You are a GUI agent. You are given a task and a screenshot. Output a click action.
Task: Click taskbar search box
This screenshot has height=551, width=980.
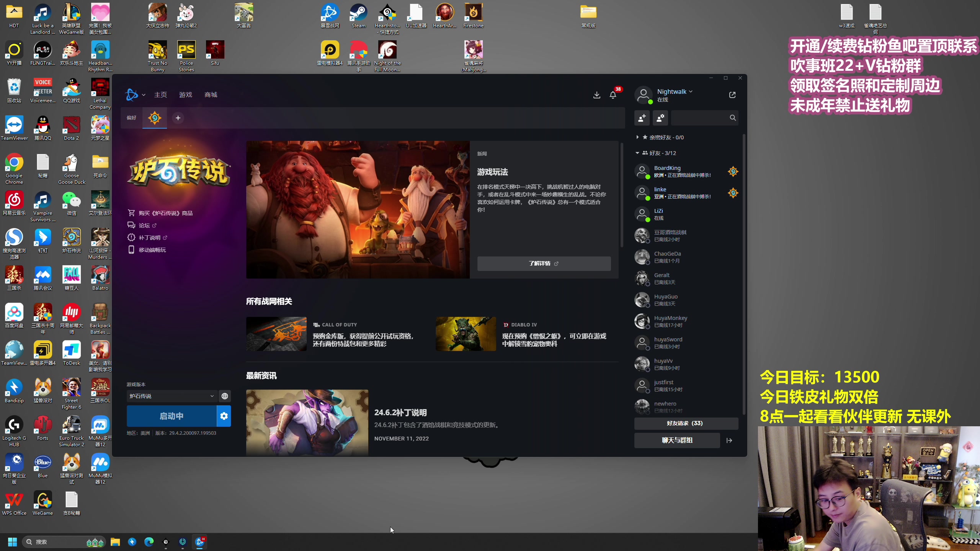coord(64,542)
